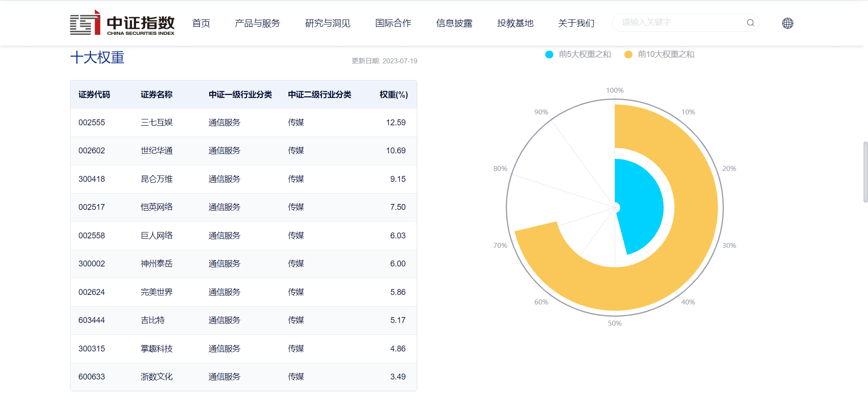
Task: Click the search magnifier icon
Action: coord(750,23)
